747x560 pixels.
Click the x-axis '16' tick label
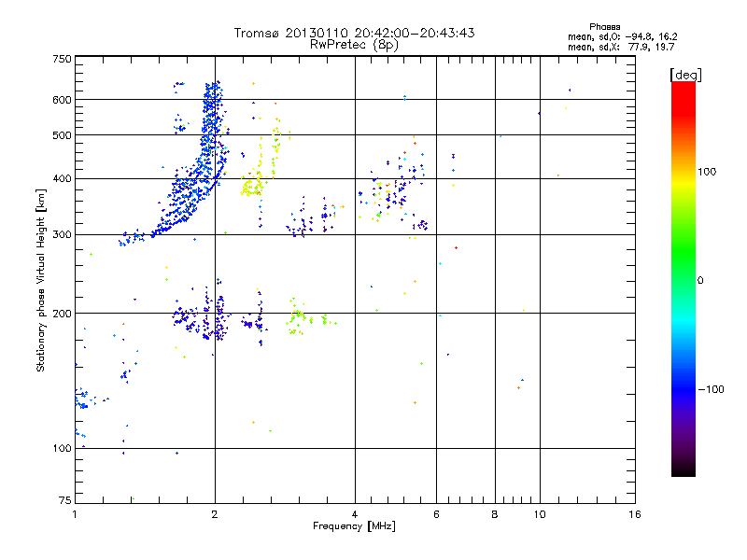[635, 514]
